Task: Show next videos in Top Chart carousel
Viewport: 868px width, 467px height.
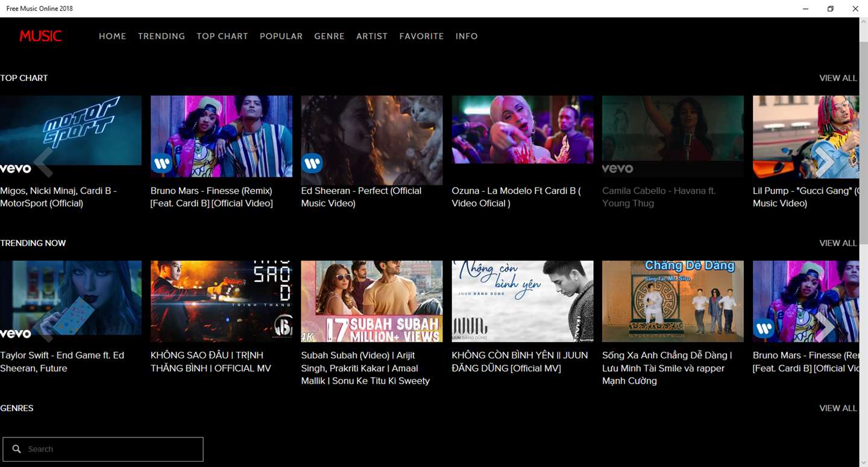Action: pos(825,161)
